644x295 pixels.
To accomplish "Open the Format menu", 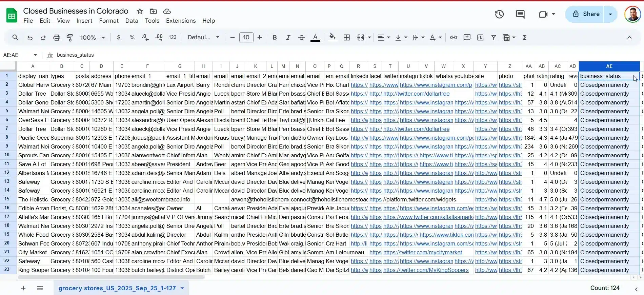I will [x=109, y=21].
